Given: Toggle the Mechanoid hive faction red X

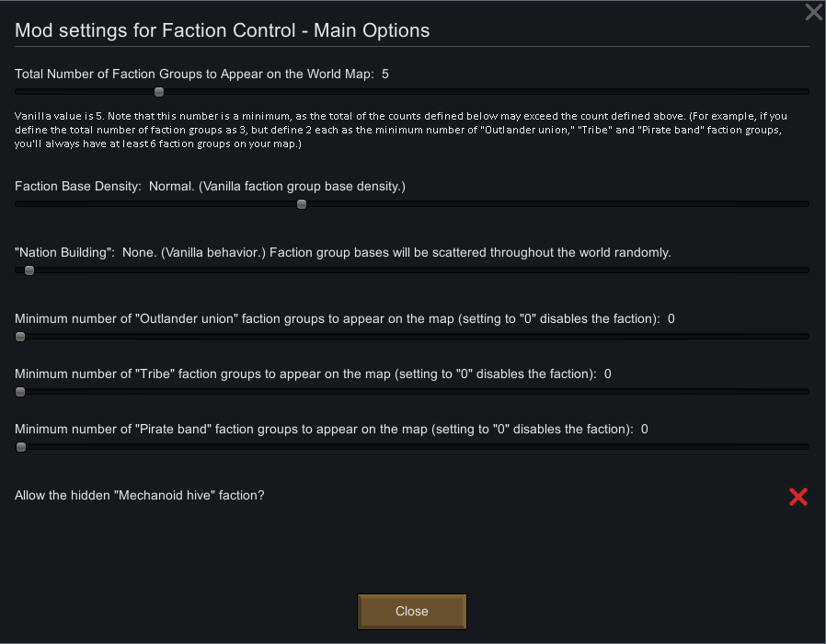Looking at the screenshot, I should point(797,497).
